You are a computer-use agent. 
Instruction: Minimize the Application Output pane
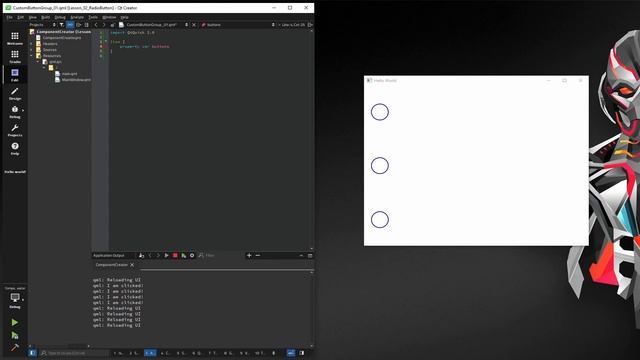302,256
